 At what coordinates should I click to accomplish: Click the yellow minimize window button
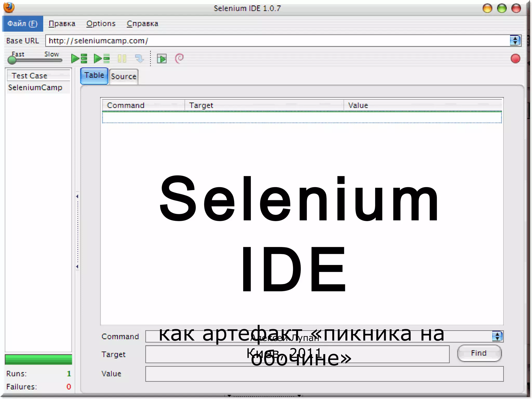[487, 8]
